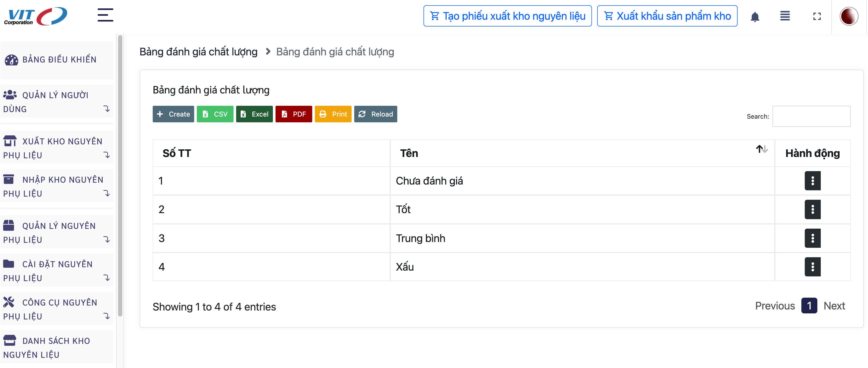This screenshot has height=368, width=868.
Task: Click the user avatar picture
Action: click(849, 17)
